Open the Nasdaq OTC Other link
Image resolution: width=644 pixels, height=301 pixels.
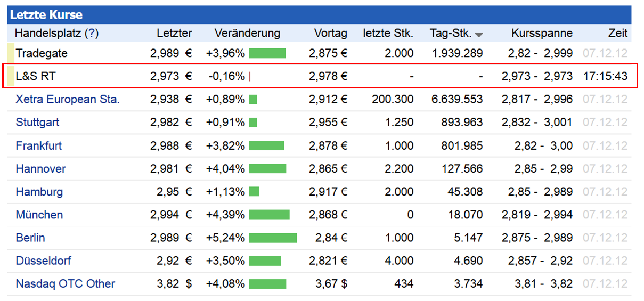65,283
